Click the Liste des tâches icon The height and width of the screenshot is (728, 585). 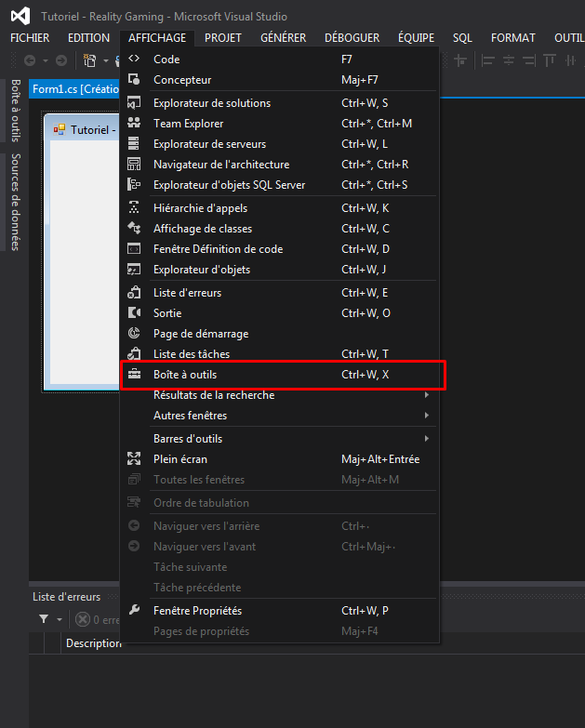(134, 353)
